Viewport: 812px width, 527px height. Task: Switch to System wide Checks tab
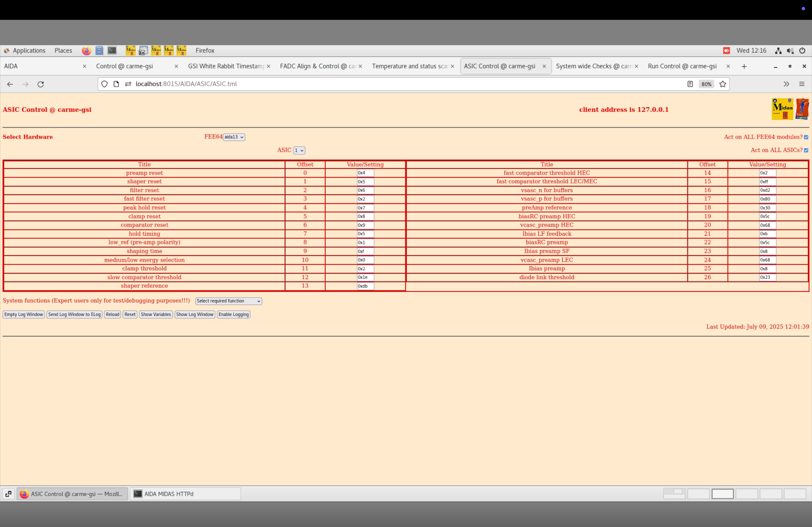(x=593, y=66)
